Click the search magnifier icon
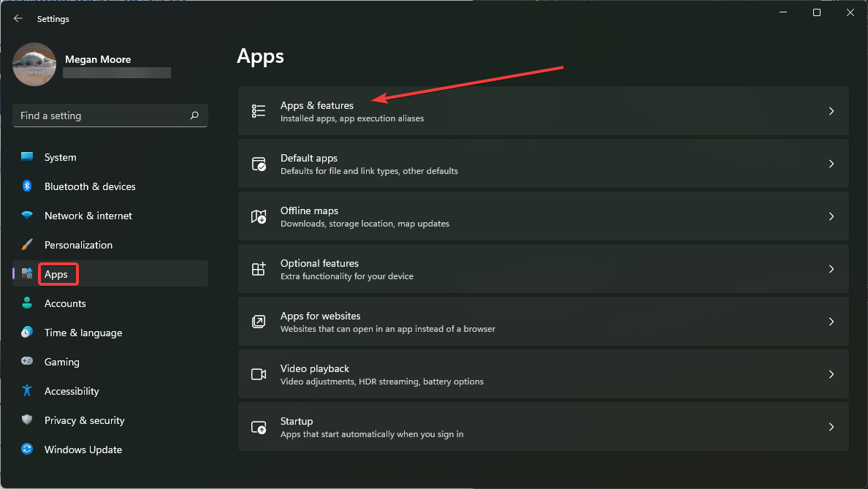Image resolution: width=868 pixels, height=489 pixels. 194,115
